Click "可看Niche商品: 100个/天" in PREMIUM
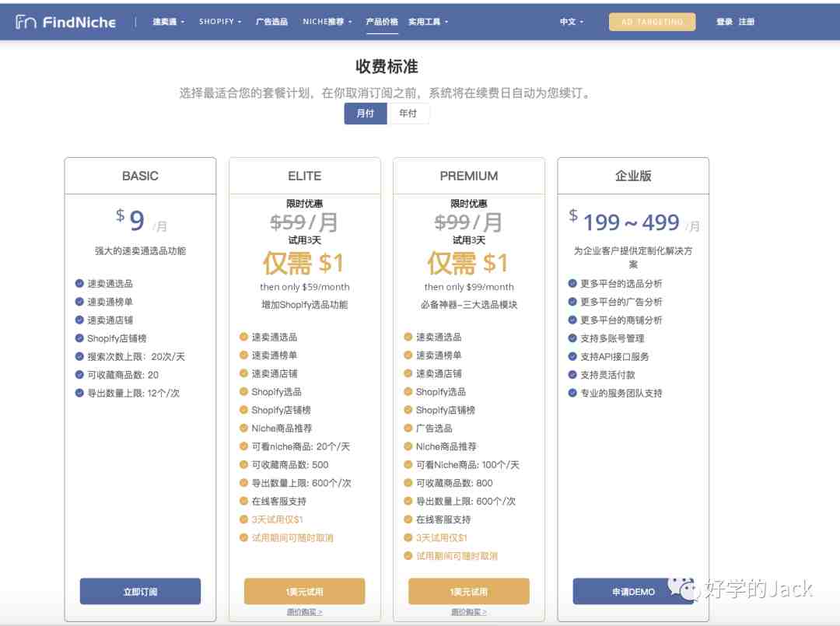The image size is (840, 626). point(467,465)
